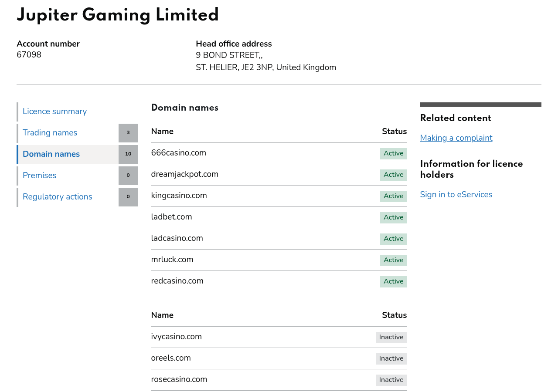This screenshot has width=558, height=392.
Task: Click the Head office address label
Action: [234, 44]
